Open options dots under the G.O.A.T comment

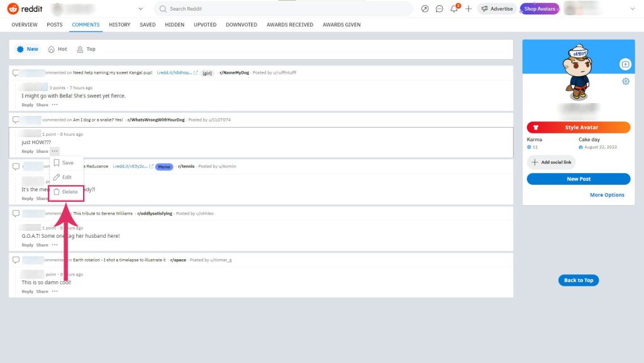[55, 245]
